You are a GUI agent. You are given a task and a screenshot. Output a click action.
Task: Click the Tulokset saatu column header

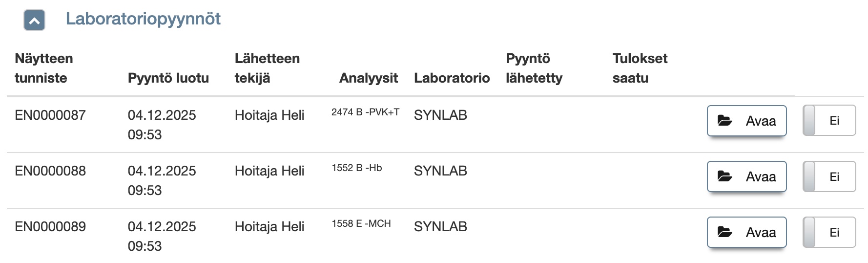(640, 68)
